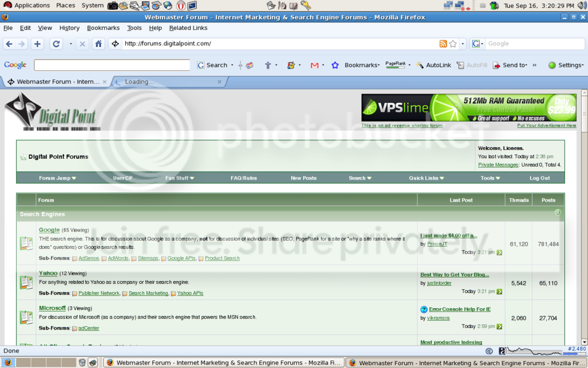The image size is (588, 368).
Task: Go to the Home page icon
Action: (x=98, y=44)
